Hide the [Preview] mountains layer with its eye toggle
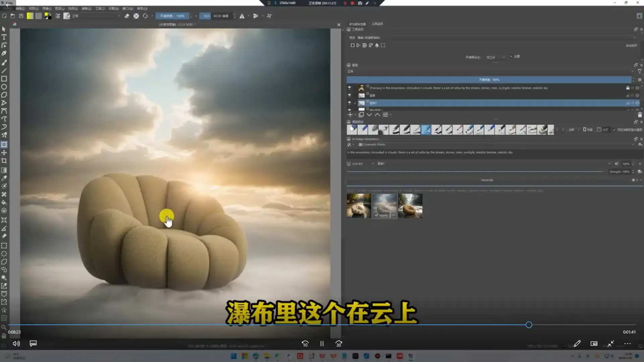Viewport: 644px width, 362px height. click(350, 88)
